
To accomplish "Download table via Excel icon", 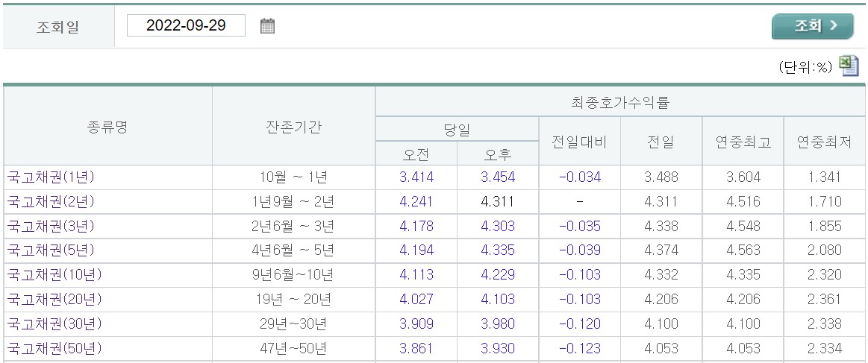I will point(849,66).
